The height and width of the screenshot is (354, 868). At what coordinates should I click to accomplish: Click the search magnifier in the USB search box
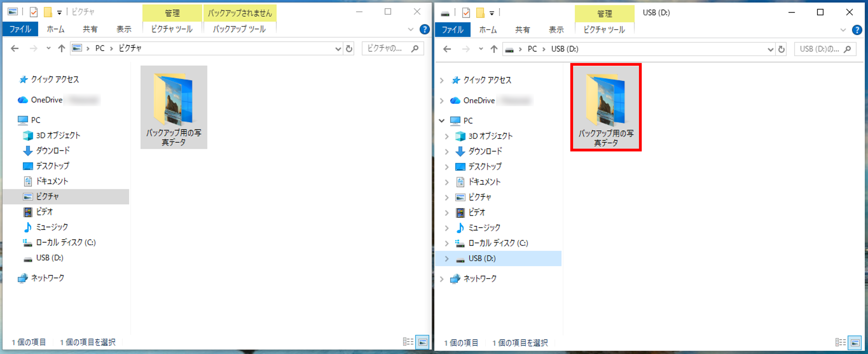click(847, 49)
